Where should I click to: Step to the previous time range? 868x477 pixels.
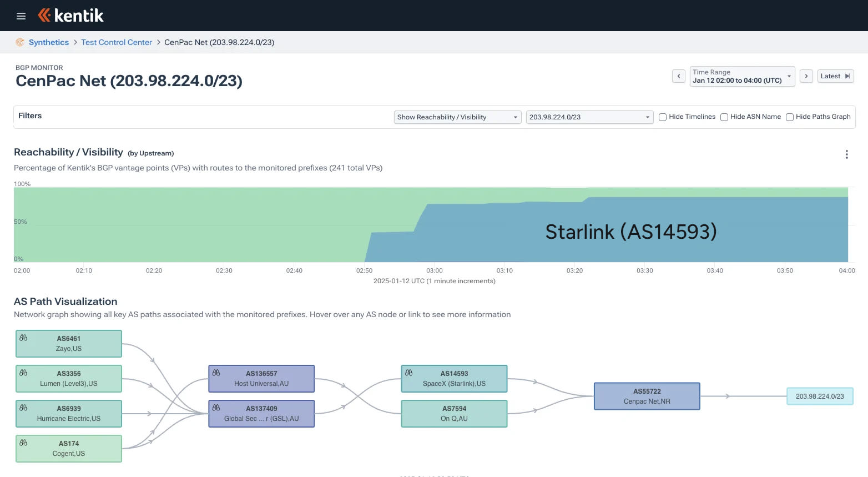(x=679, y=76)
